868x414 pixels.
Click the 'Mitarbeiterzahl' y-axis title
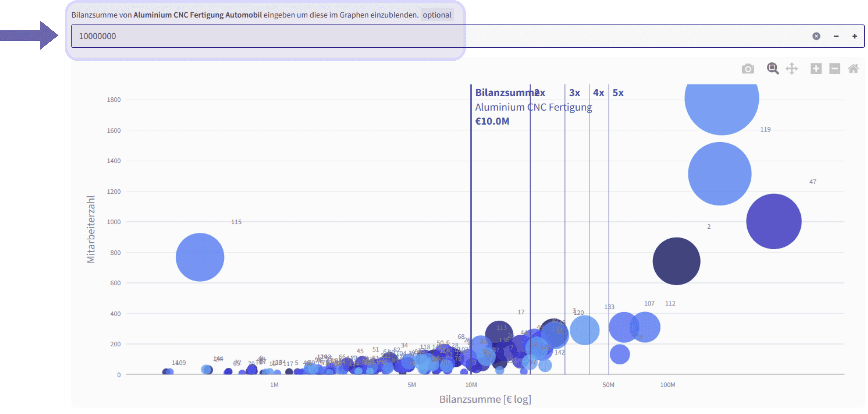pyautogui.click(x=91, y=229)
